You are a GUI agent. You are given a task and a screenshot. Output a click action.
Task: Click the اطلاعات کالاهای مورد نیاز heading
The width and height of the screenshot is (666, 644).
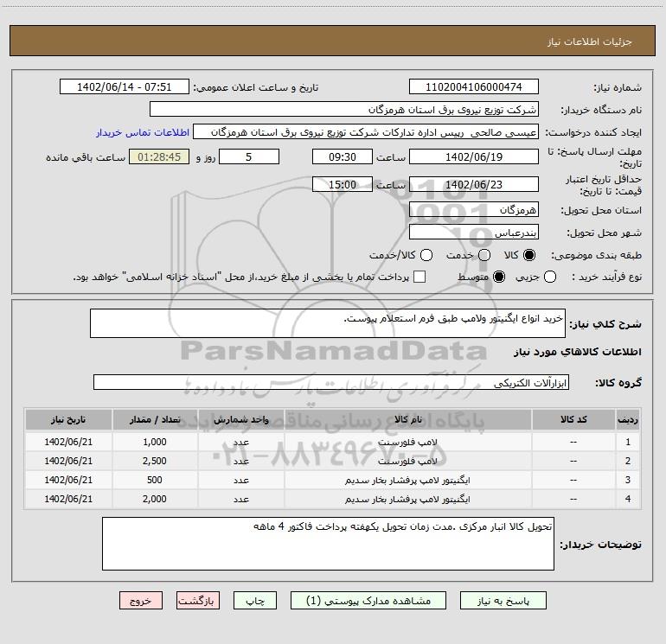577,352
